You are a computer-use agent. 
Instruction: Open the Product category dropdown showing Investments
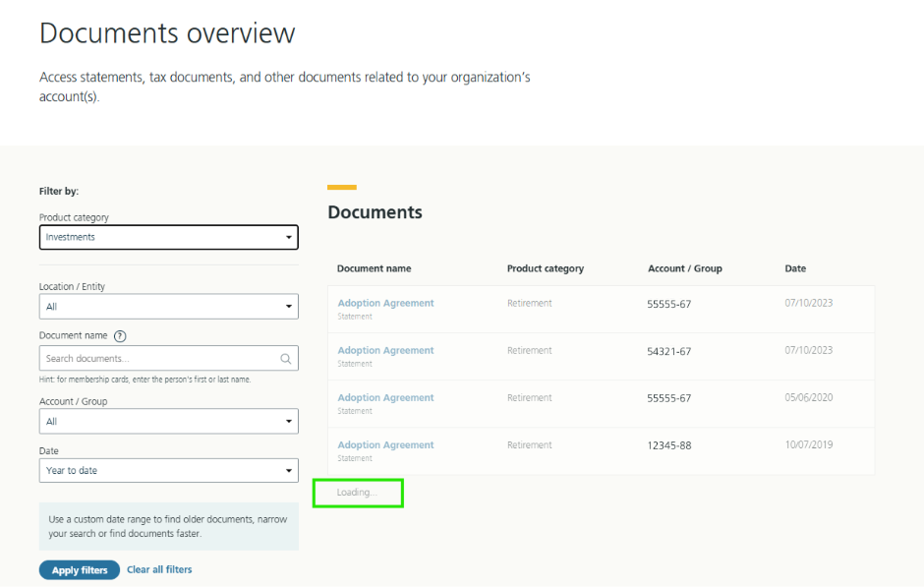pos(168,237)
